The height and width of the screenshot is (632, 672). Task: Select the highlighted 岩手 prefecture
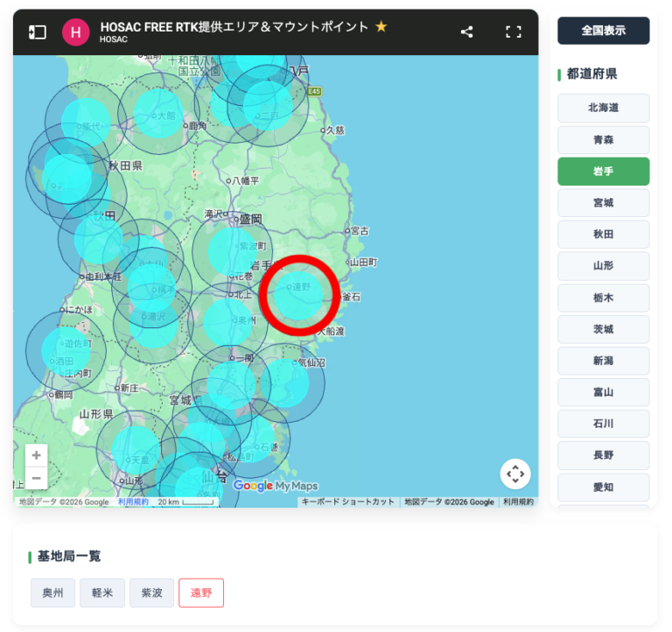(x=604, y=172)
